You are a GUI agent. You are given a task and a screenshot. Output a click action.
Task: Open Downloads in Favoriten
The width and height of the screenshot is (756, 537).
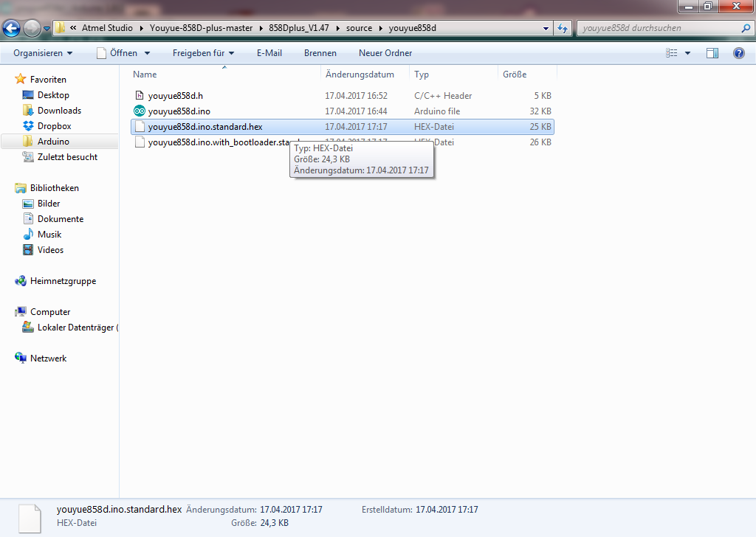click(59, 111)
